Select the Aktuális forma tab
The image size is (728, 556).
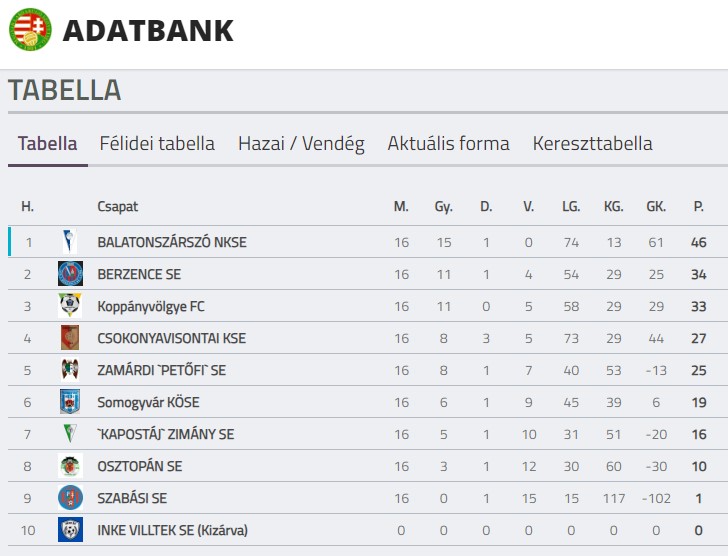coord(448,143)
